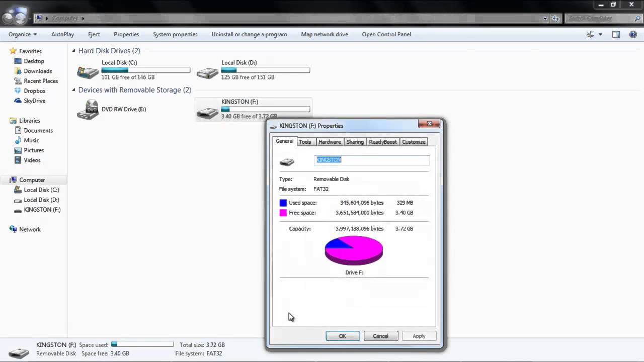Click the change view icon in toolbar
Viewport: 644px width, 362px height.
(591, 34)
